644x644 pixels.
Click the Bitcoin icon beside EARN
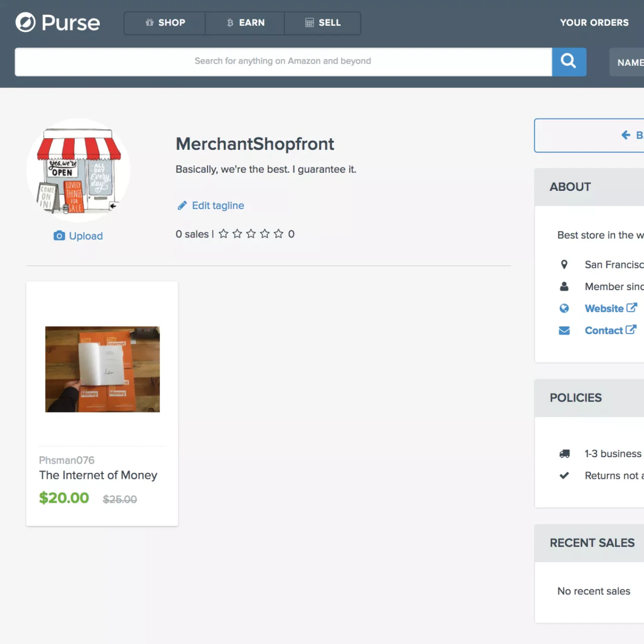229,22
